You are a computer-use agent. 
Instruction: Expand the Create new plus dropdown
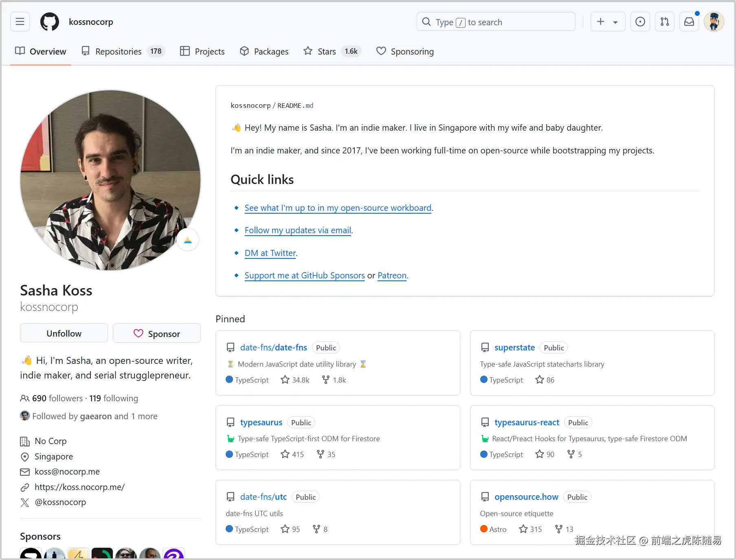tap(607, 22)
